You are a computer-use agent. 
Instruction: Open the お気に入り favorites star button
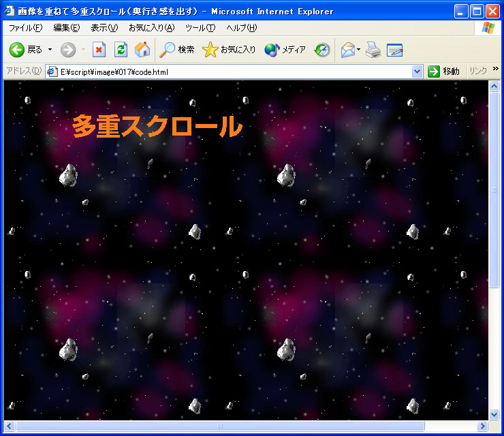click(229, 50)
